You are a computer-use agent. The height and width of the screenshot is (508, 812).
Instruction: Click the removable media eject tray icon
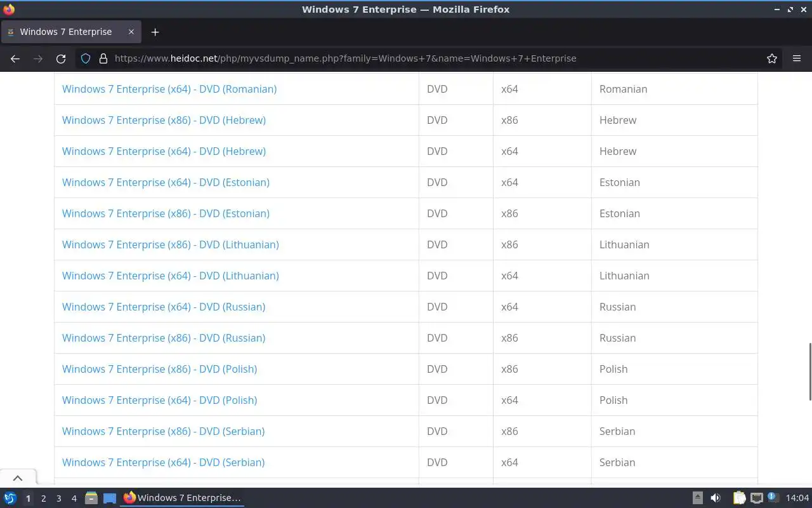tap(698, 498)
